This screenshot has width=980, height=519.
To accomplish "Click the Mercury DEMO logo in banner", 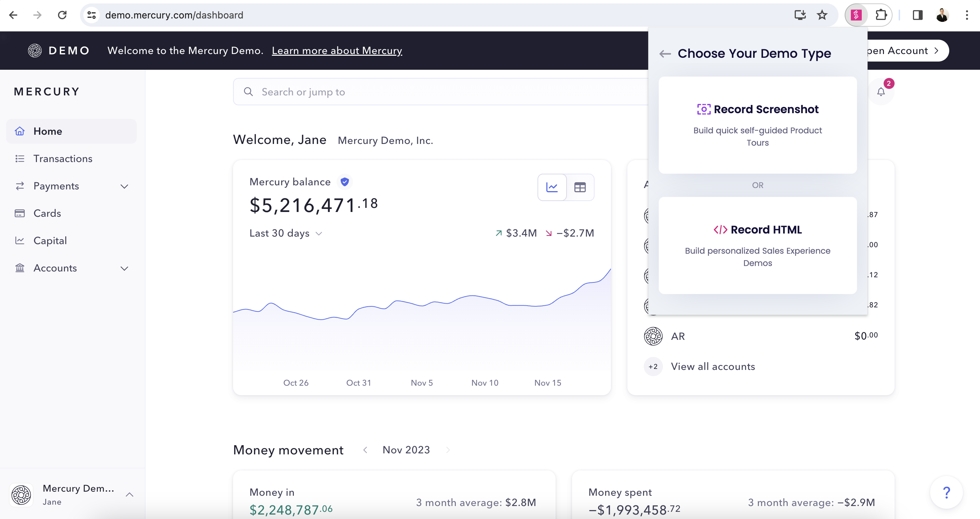I will (x=59, y=51).
